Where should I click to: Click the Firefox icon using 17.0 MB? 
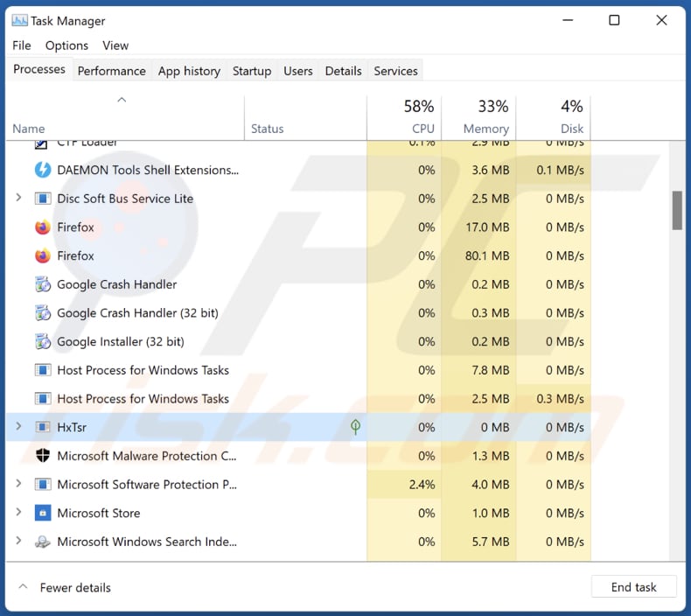pyautogui.click(x=43, y=227)
